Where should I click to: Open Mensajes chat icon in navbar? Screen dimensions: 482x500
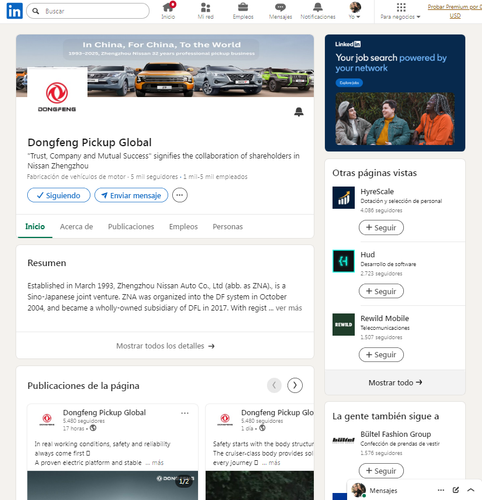click(280, 11)
